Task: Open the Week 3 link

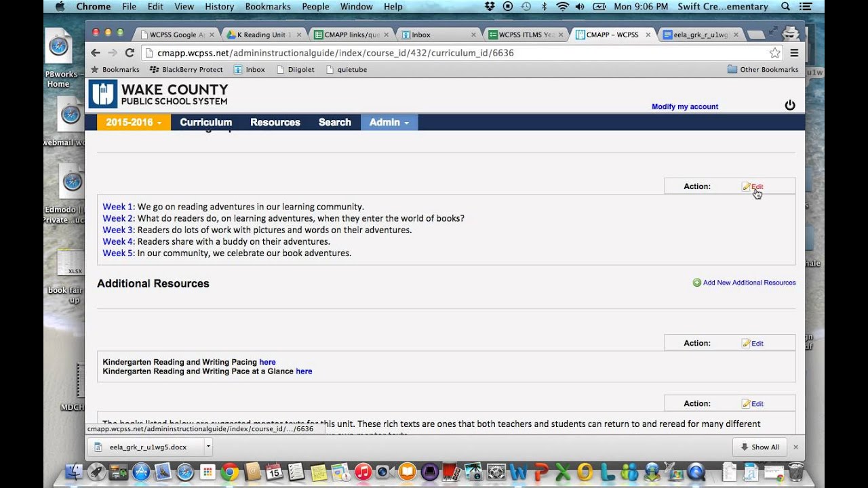Action: [x=118, y=230]
